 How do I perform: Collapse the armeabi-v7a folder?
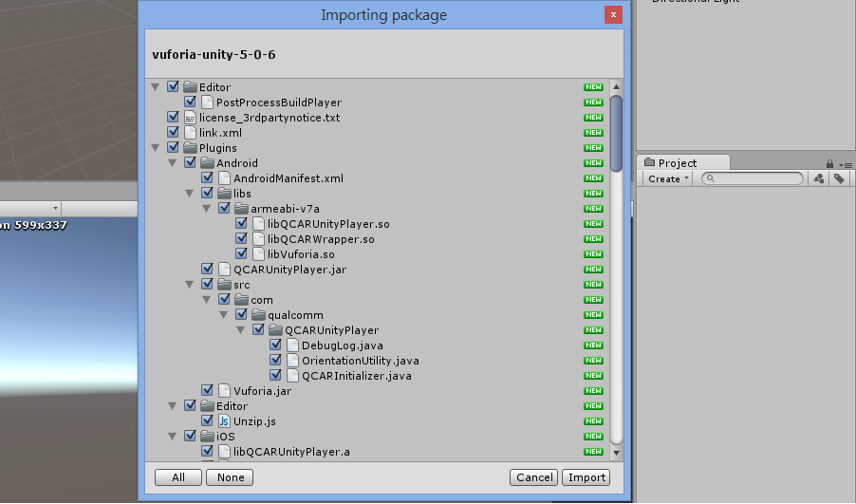(207, 209)
